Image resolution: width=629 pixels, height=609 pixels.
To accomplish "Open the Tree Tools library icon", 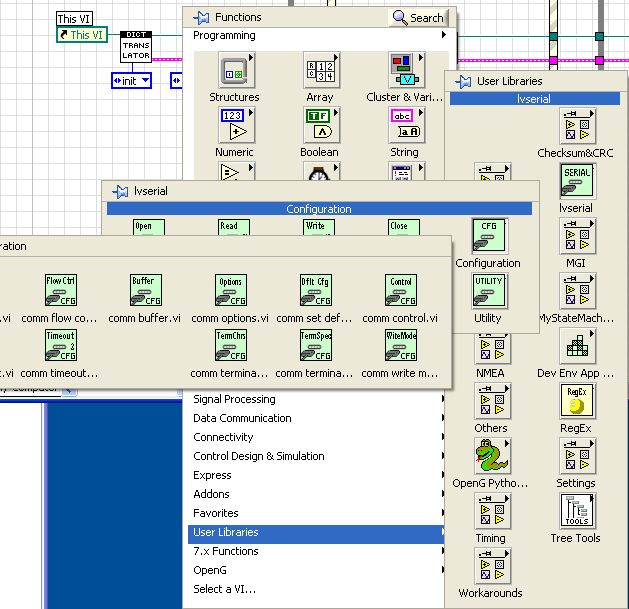I will point(578,511).
